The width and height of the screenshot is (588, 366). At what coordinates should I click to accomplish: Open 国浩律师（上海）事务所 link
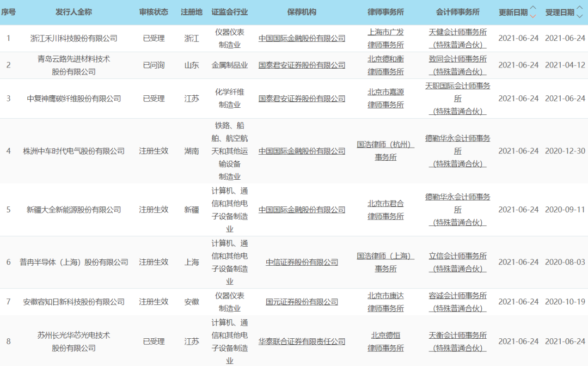click(385, 262)
